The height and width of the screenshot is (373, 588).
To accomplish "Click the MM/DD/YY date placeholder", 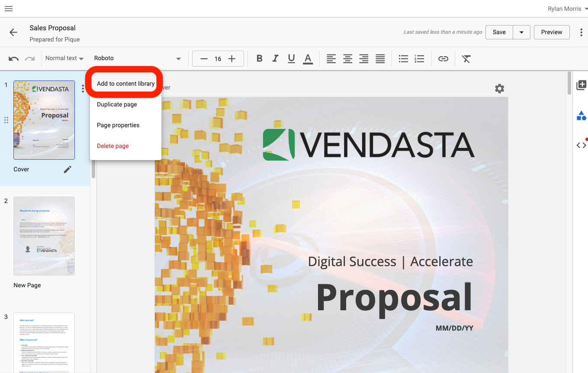I will pyautogui.click(x=454, y=328).
